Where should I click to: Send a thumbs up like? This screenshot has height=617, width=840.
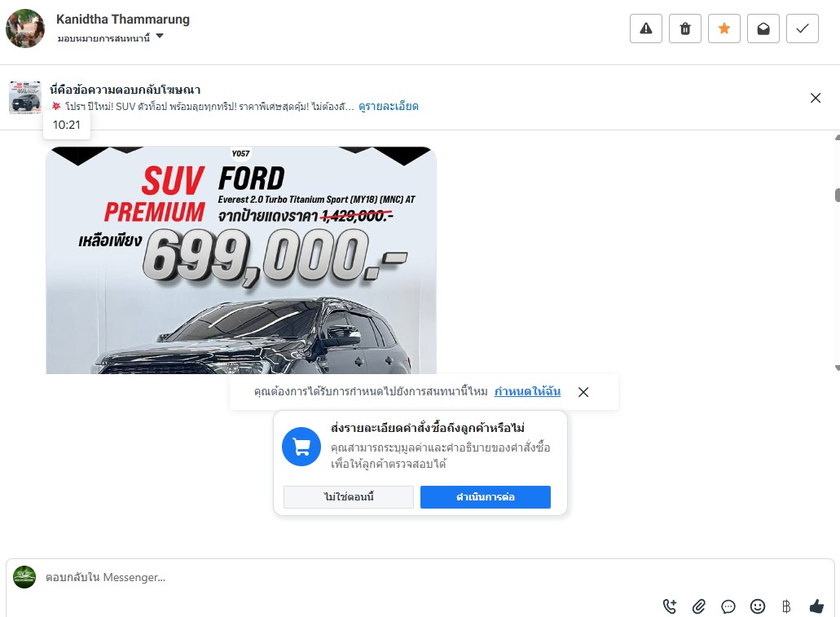pos(816,606)
